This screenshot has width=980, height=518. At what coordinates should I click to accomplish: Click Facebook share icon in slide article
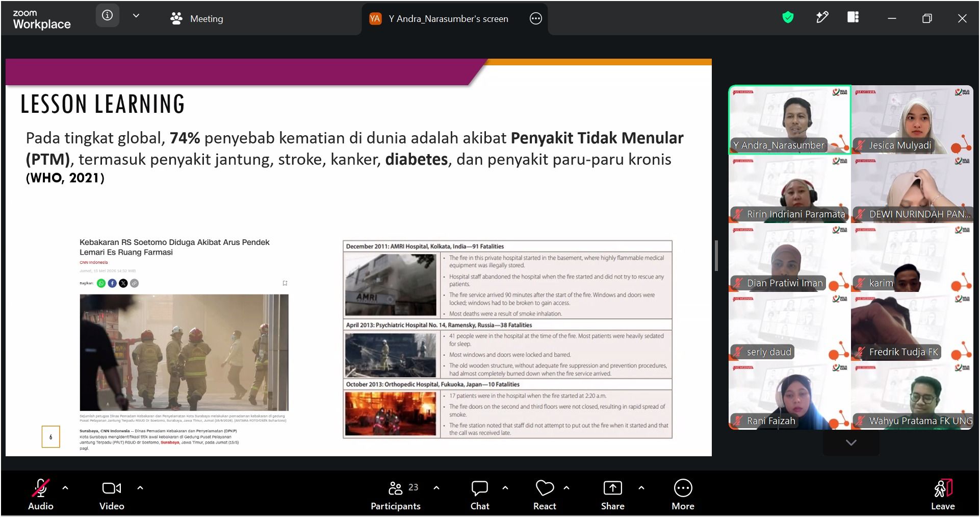point(112,283)
